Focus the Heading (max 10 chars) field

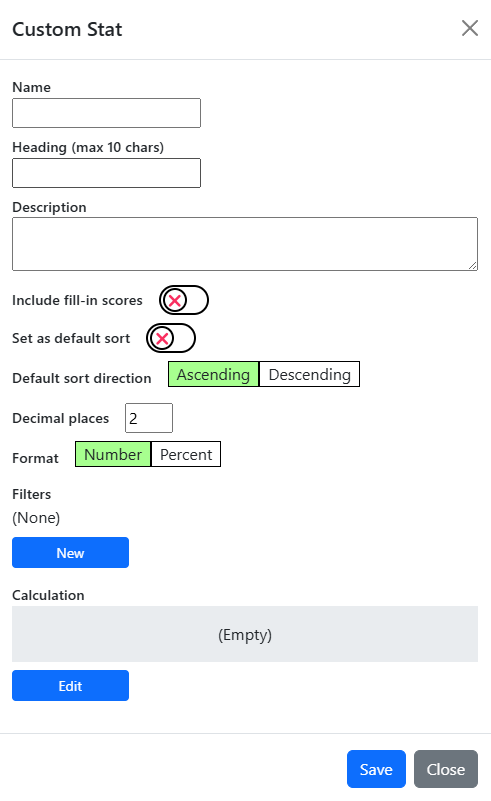(106, 173)
